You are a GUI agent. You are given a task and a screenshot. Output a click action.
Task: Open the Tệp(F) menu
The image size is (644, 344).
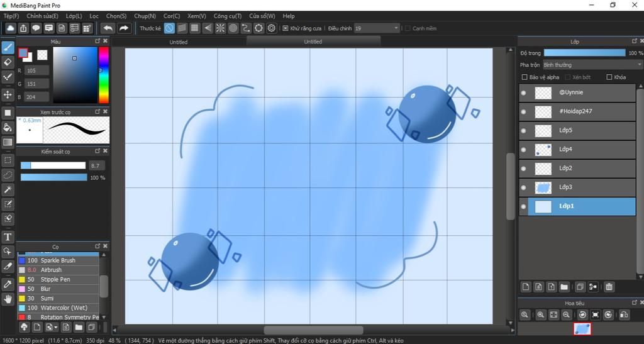point(11,16)
